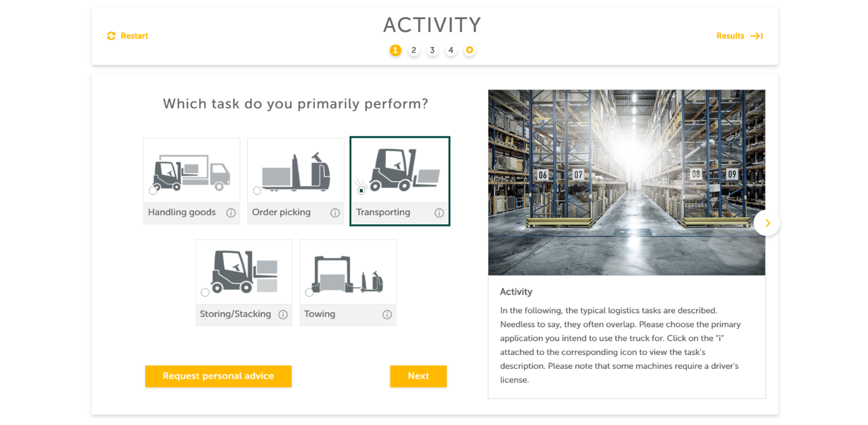Click the ACTIVITY page heading
The height and width of the screenshot is (425, 868).
coord(432,25)
